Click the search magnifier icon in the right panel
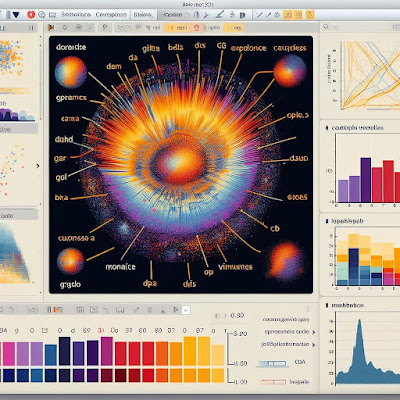Image resolution: width=400 pixels, height=400 pixels. point(326,28)
